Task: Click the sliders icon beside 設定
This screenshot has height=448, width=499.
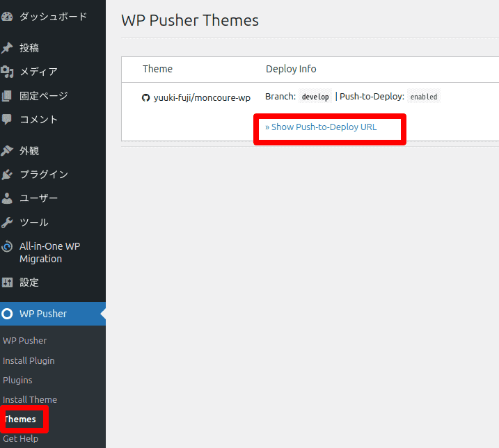Action: coord(7,282)
